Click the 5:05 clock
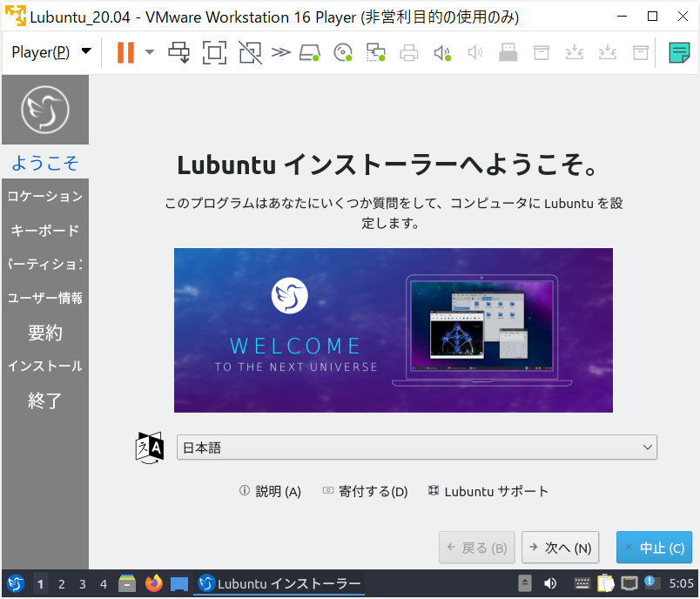The height and width of the screenshot is (599, 700). point(681,583)
